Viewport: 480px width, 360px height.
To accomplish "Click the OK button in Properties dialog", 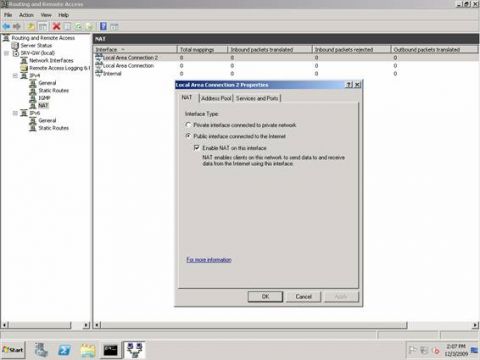I will (x=265, y=296).
